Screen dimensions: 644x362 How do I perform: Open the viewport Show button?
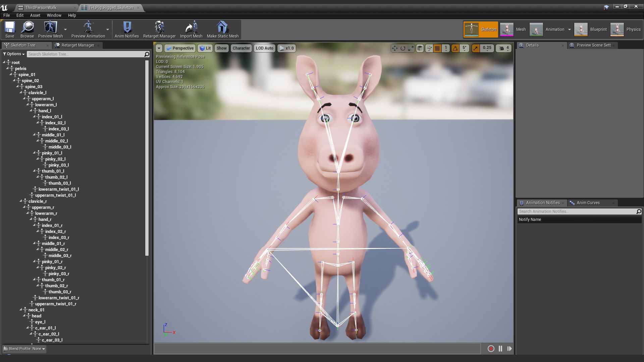coord(221,48)
